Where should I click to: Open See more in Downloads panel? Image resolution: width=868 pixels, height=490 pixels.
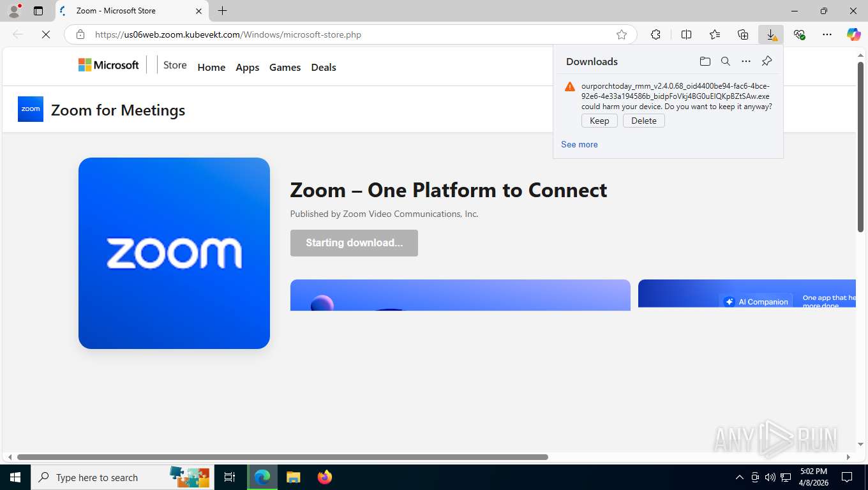tap(580, 144)
